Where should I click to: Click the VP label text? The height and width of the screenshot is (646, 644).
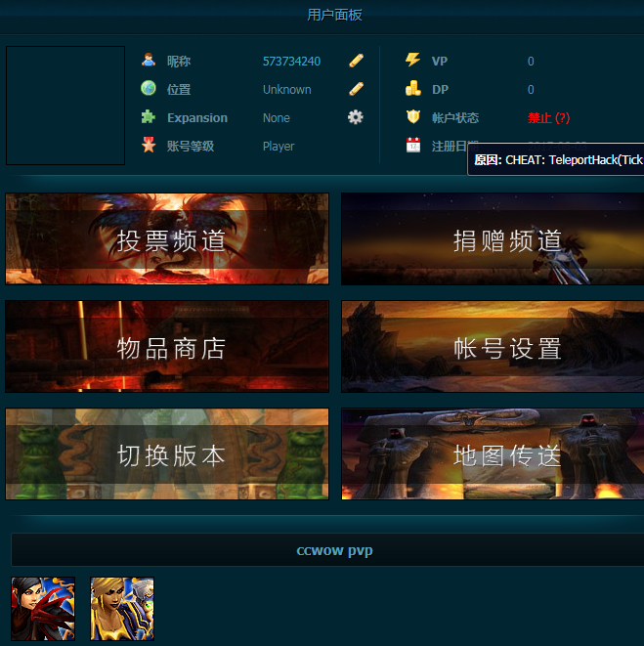point(439,62)
